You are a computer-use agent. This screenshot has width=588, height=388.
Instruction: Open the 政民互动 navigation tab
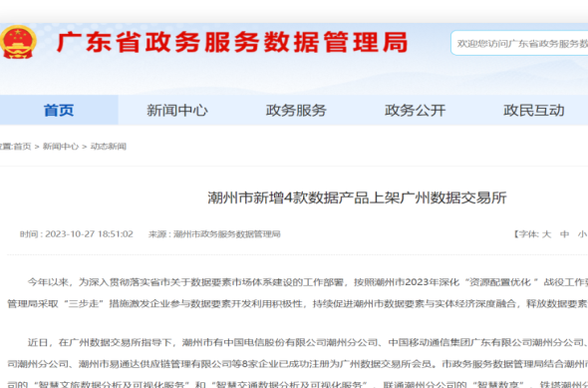coord(533,110)
